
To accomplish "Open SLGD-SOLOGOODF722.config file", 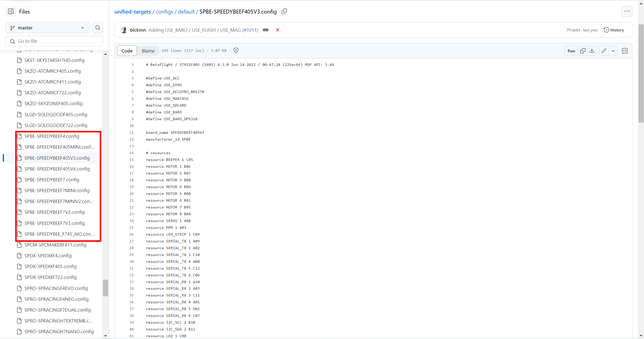I will [56, 125].
